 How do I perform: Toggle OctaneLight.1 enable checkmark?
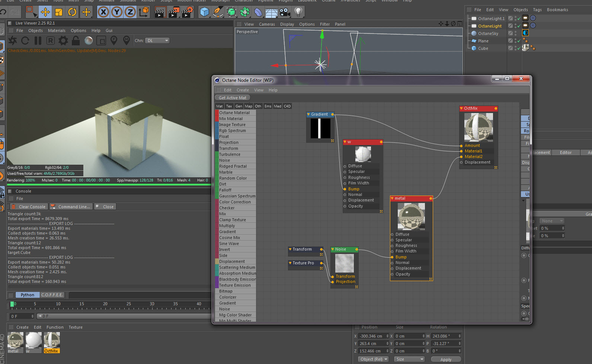[519, 19]
